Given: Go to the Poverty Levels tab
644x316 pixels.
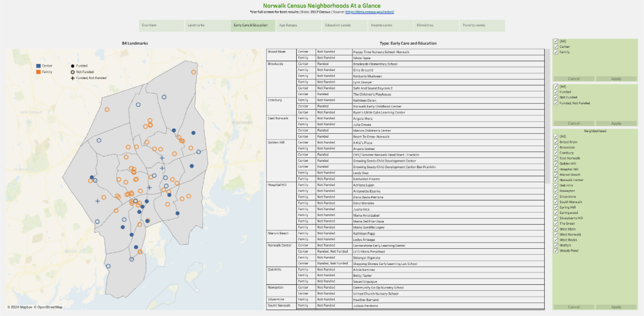Looking at the screenshot, I should coord(482,25).
